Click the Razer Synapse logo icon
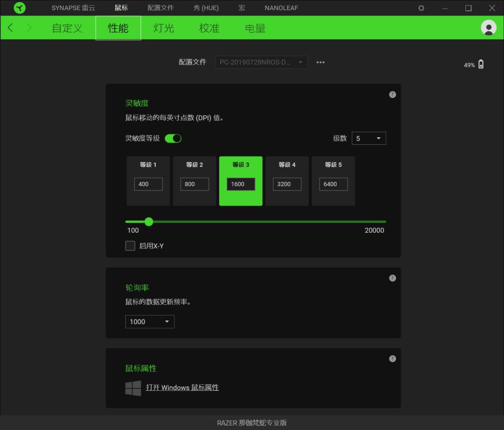Screen dimensions: 504x430 (20, 8)
